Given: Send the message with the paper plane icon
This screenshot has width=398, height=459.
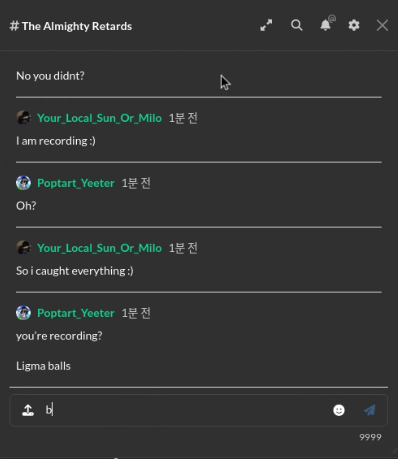Looking at the screenshot, I should pos(369,410).
